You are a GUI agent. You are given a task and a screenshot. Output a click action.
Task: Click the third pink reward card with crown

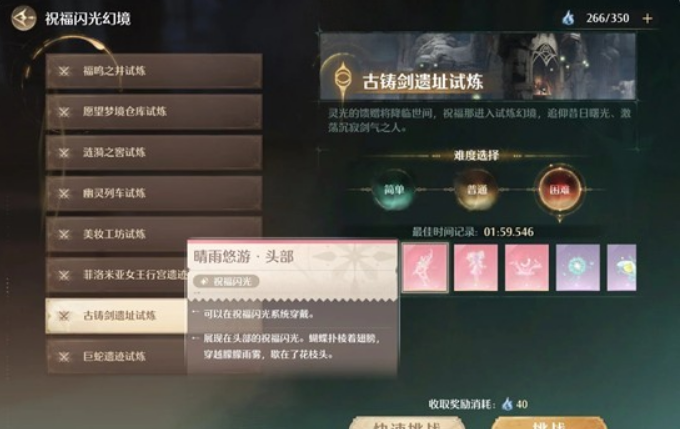527,267
